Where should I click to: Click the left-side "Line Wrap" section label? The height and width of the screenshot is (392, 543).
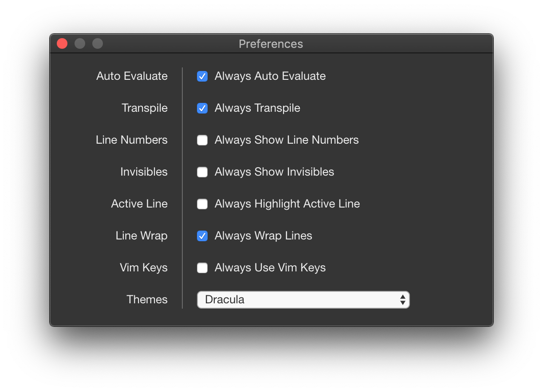click(142, 236)
